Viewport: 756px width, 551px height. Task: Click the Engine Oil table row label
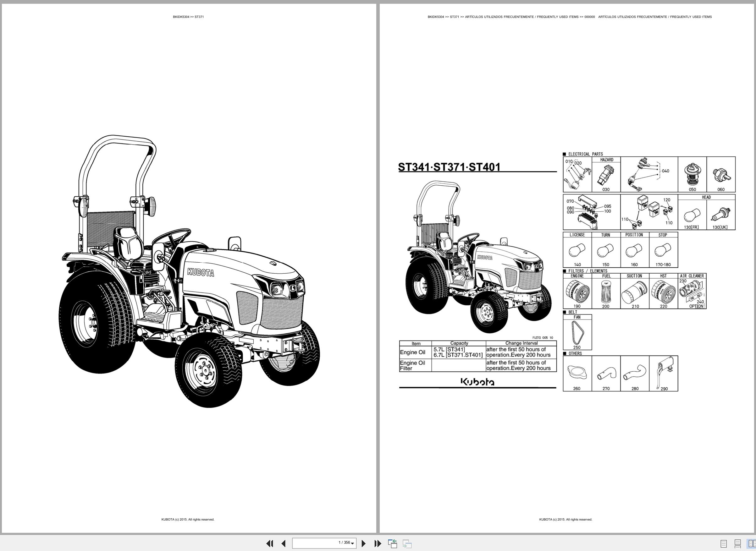pos(412,352)
